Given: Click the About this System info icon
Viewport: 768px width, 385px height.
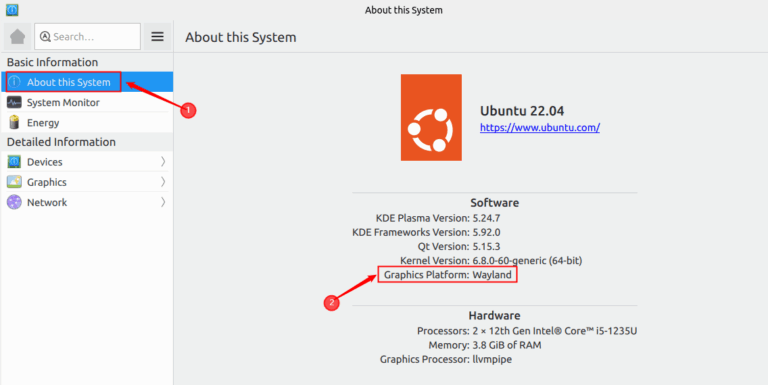Looking at the screenshot, I should coord(15,82).
